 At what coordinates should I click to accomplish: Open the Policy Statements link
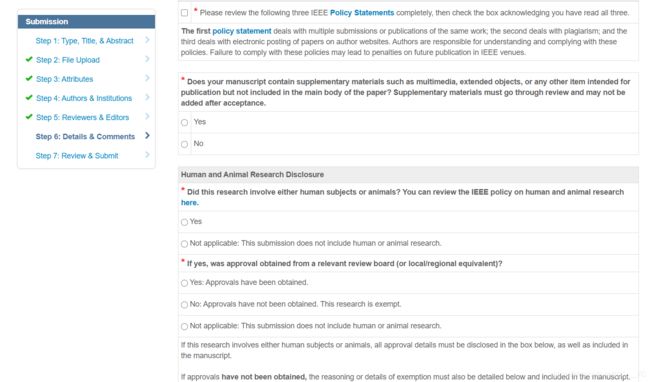[x=362, y=13]
